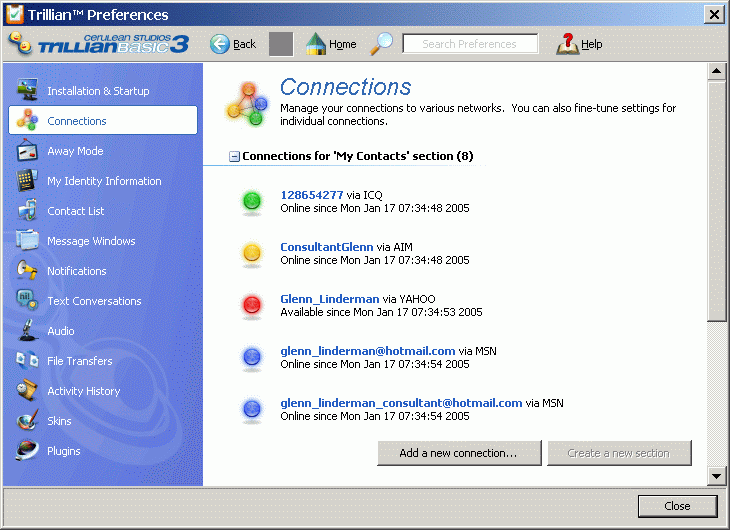This screenshot has height=530, width=730.
Task: Select File Transfers label in sidebar
Action: pos(80,361)
